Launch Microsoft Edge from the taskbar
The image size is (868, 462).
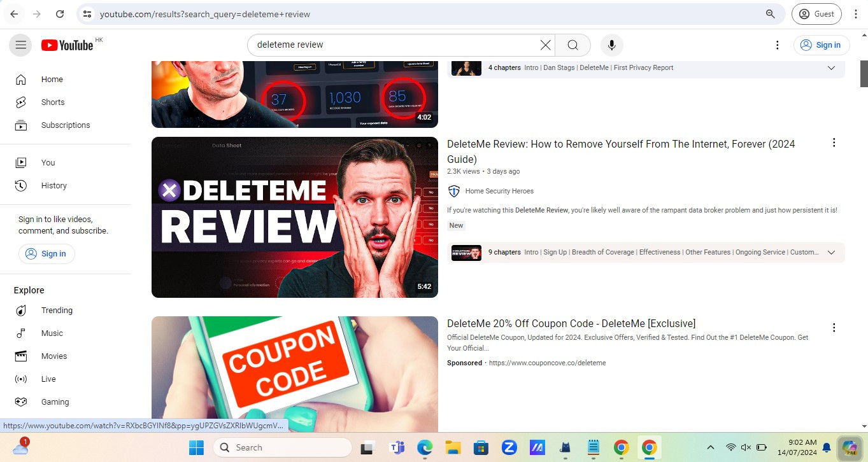pos(425,447)
